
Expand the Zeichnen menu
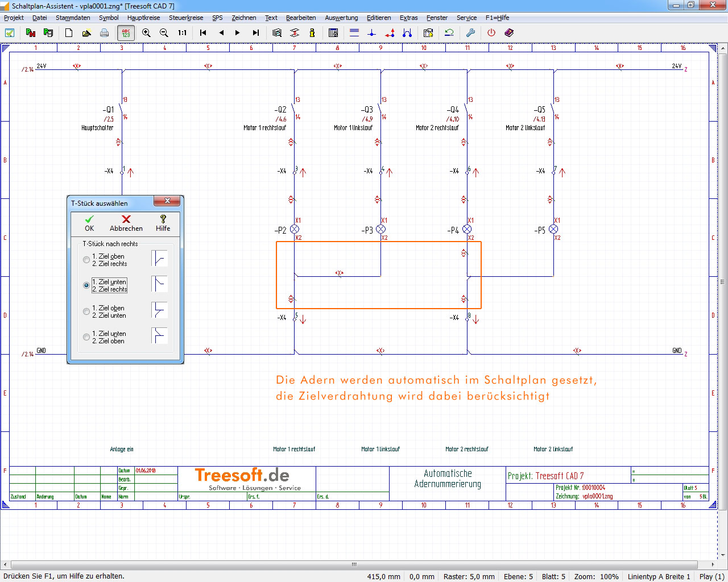(243, 18)
